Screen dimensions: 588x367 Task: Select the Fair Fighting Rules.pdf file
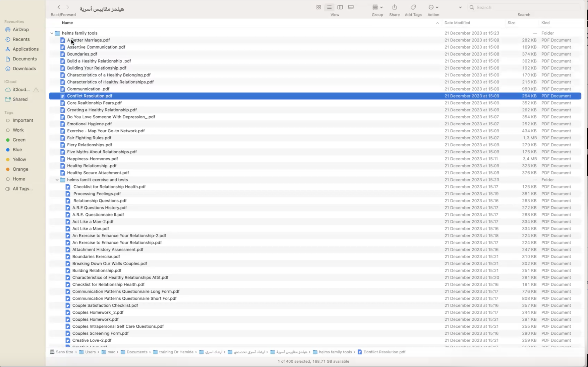89,138
